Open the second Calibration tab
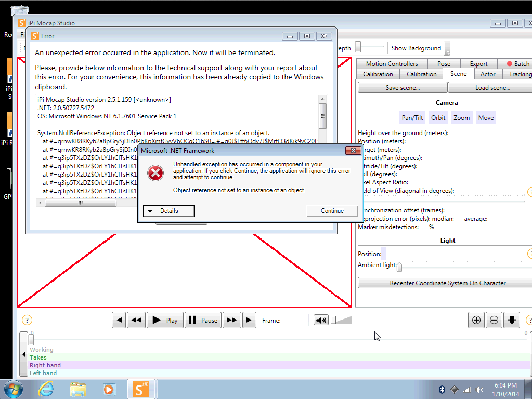 coord(422,74)
